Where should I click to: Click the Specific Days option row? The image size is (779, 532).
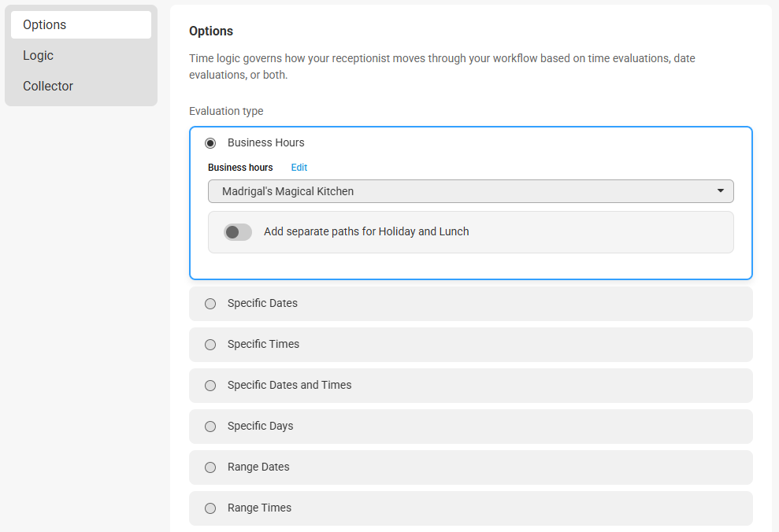tap(470, 427)
